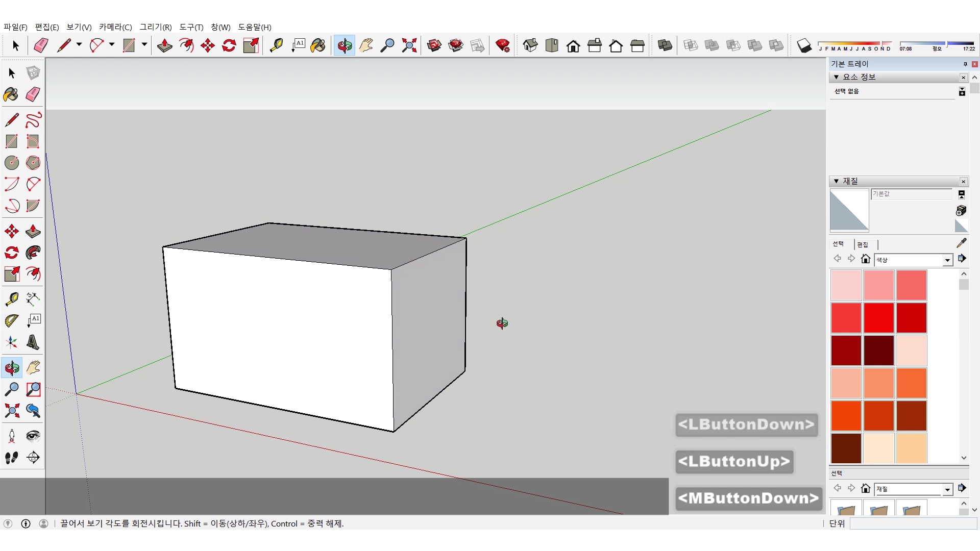
Task: Select the Tape Measure tool in left toolbar
Action: click(12, 299)
